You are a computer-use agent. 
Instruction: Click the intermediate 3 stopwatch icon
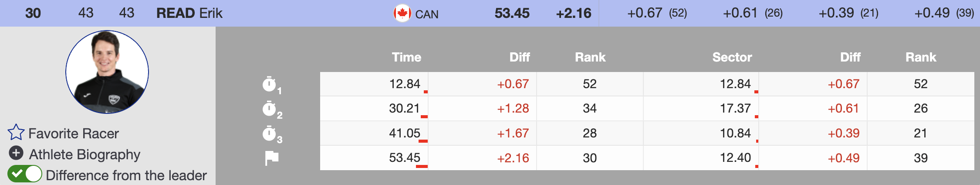point(270,134)
